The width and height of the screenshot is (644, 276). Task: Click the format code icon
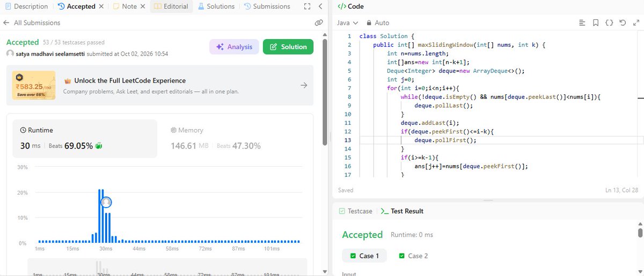pyautogui.click(x=583, y=23)
